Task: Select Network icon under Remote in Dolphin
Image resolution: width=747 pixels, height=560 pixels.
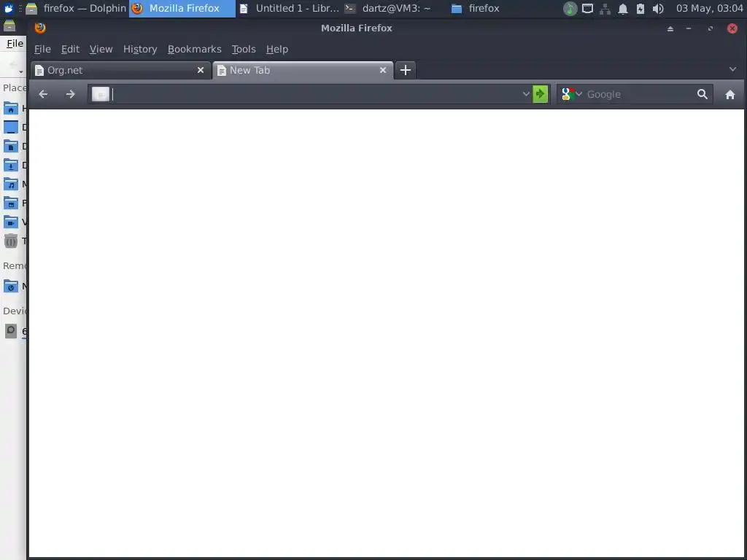Action: tap(10, 286)
